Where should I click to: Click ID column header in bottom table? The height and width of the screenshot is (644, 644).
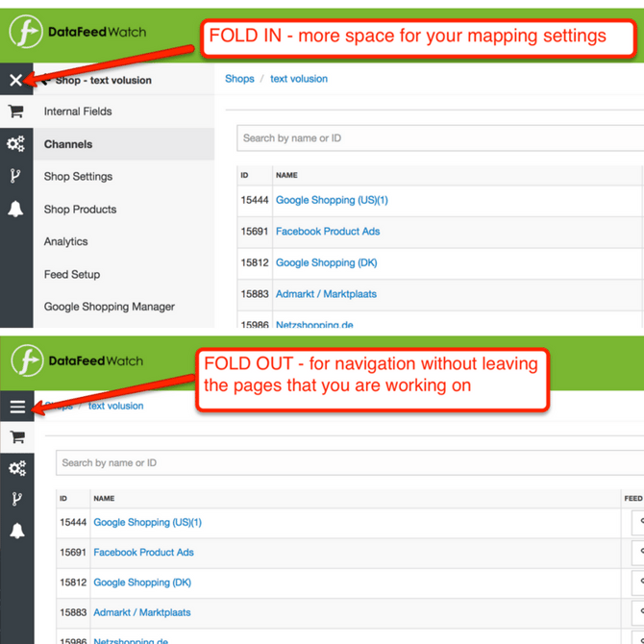tap(63, 498)
